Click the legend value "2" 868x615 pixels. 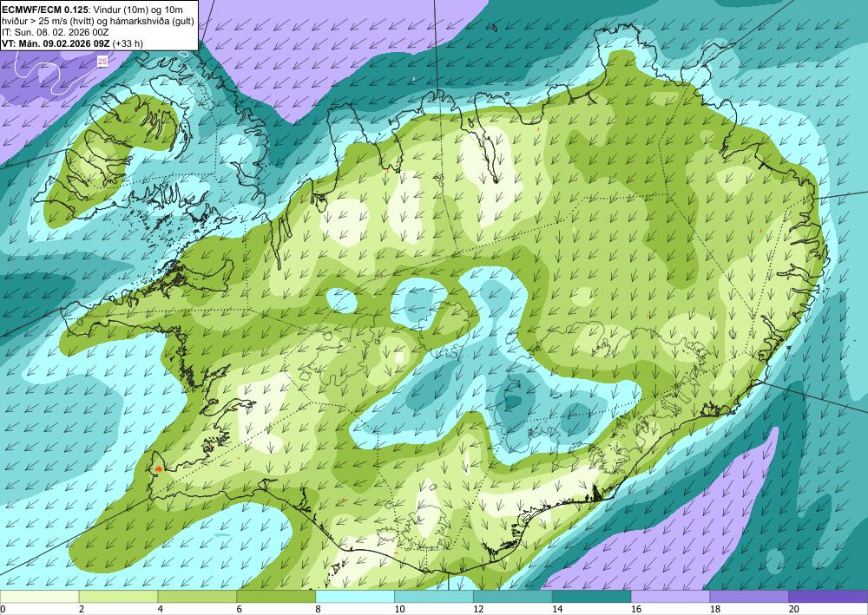coord(82,609)
